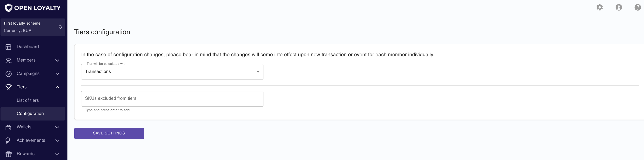644x160 pixels.
Task: Focus the SKUs excluded from tiers field
Action: click(x=172, y=99)
